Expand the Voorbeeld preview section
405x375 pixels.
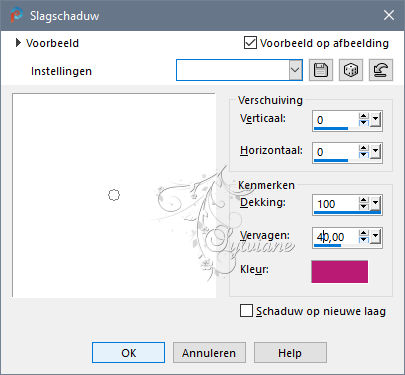pyautogui.click(x=18, y=43)
